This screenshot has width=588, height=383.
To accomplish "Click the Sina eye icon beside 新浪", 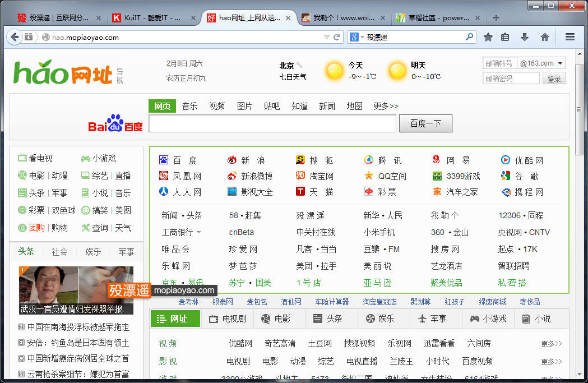I will pyautogui.click(x=232, y=160).
